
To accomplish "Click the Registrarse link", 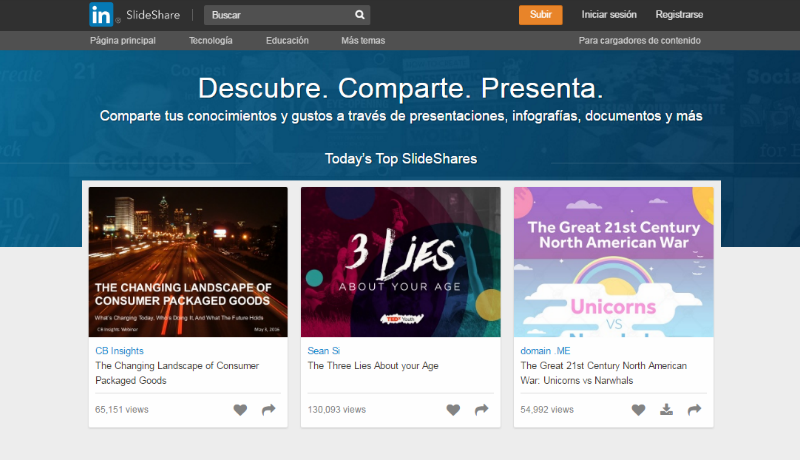I will pyautogui.click(x=679, y=15).
